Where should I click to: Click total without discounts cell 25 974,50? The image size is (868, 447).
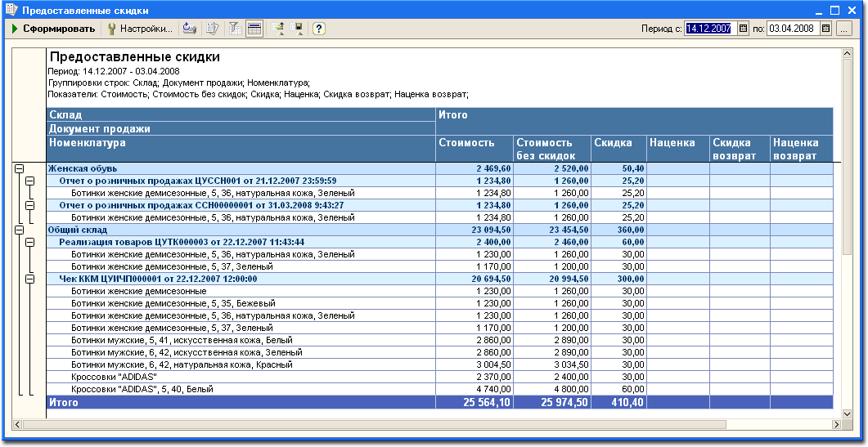(552, 402)
